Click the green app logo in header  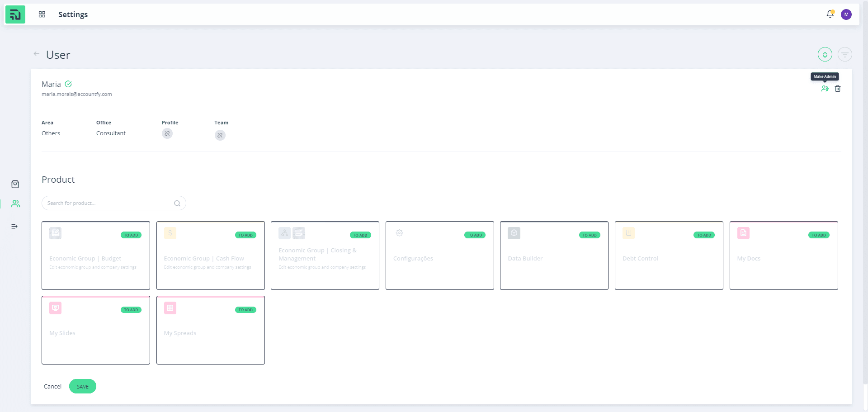[15, 14]
